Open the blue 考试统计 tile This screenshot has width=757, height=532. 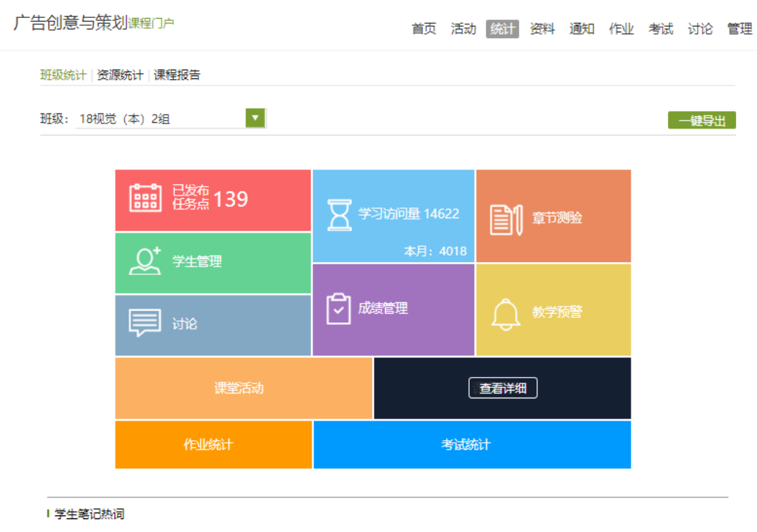(465, 444)
